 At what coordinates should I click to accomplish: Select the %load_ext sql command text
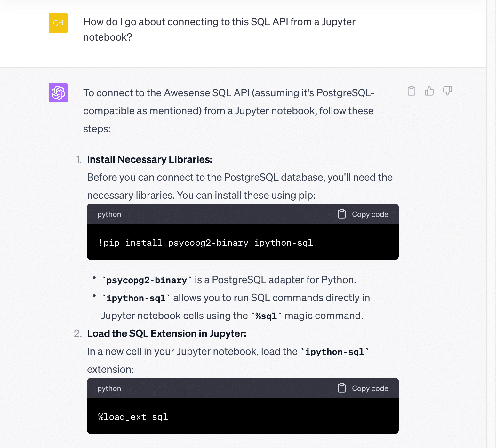pos(133,417)
